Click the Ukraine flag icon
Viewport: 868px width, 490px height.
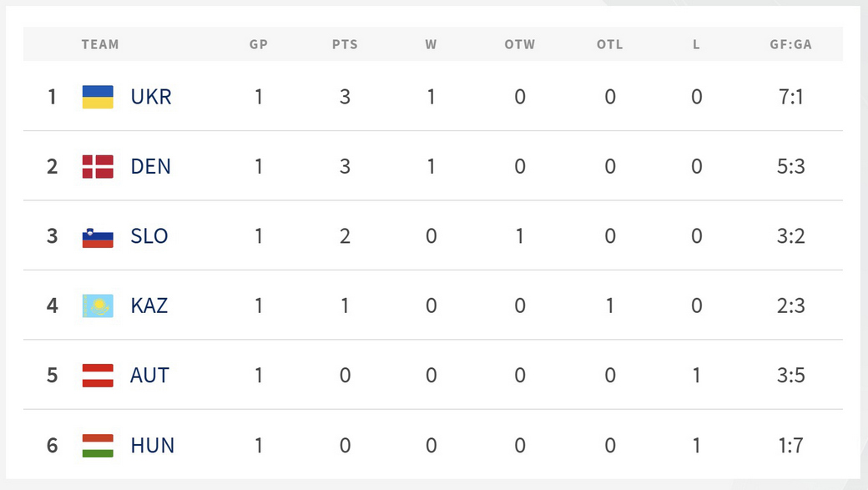pos(98,97)
